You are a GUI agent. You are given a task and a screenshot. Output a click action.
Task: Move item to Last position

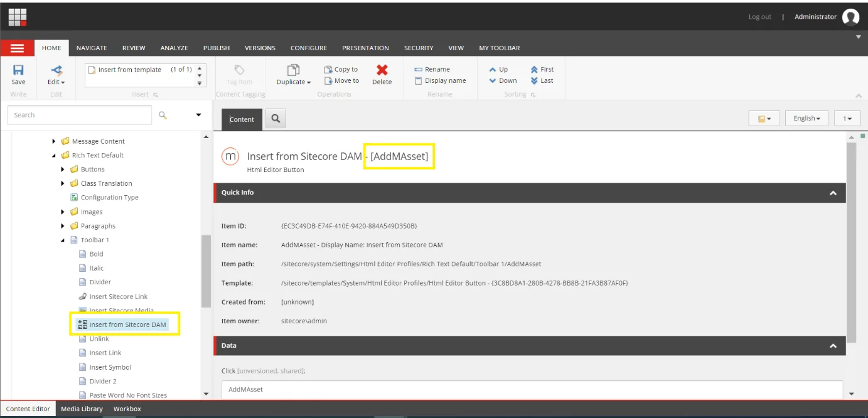[542, 81]
